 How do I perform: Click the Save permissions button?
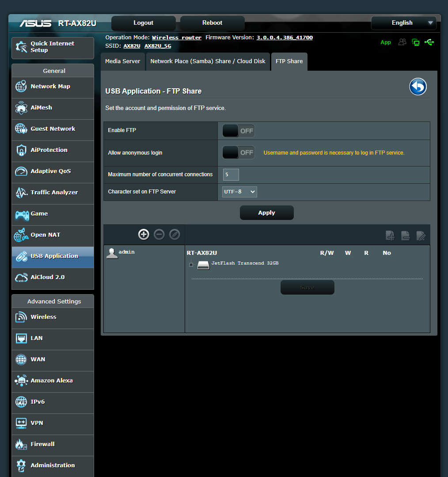coord(308,287)
